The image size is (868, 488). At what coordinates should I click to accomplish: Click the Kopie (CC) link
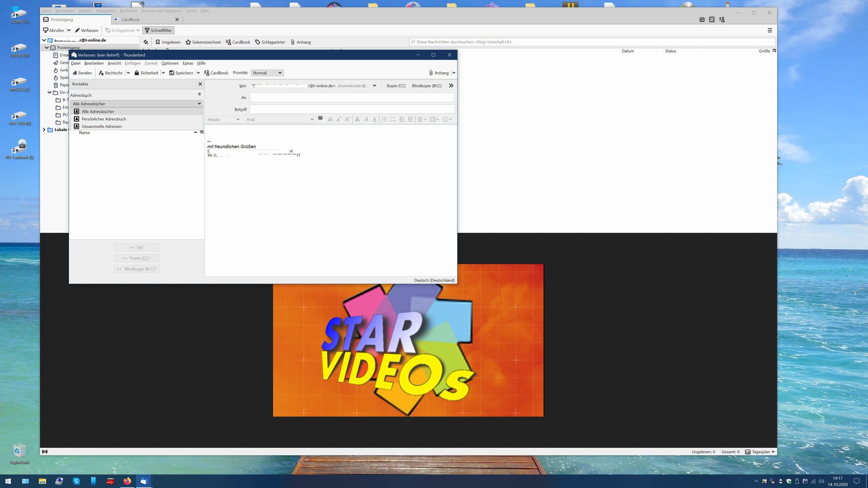(396, 85)
